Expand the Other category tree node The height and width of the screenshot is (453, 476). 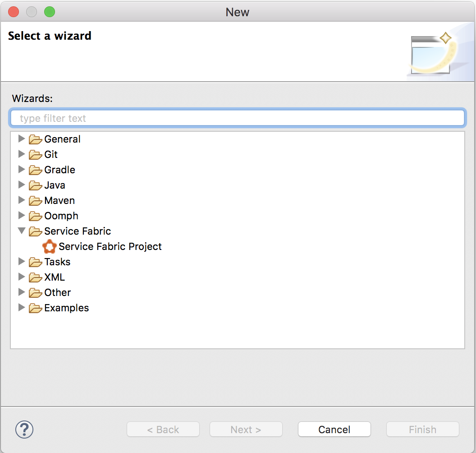click(x=21, y=292)
